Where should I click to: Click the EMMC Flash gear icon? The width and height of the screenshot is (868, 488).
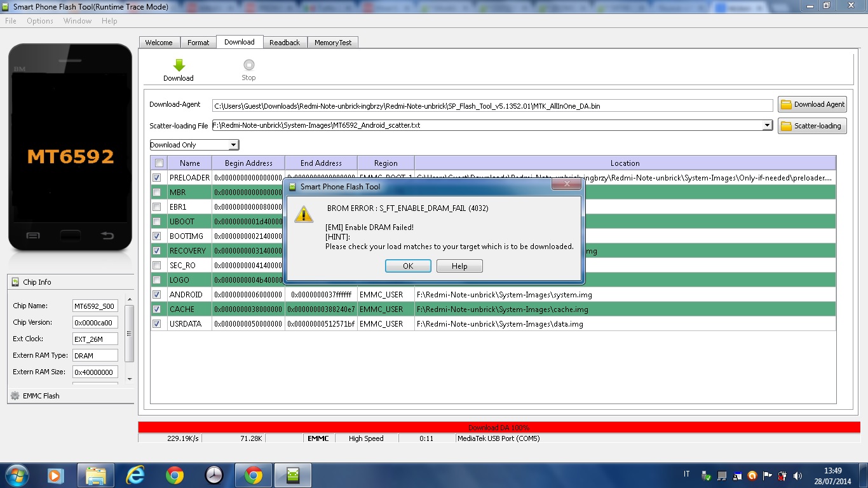click(15, 395)
